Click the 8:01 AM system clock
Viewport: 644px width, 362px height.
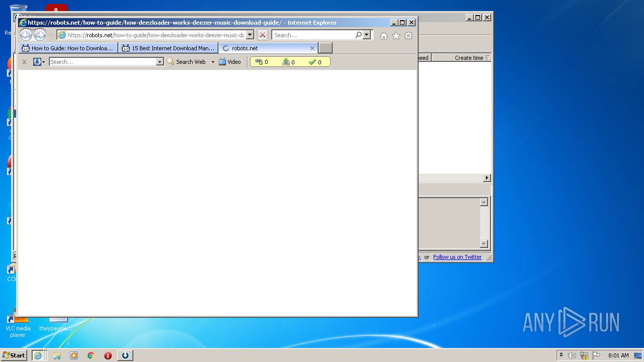[x=618, y=355]
